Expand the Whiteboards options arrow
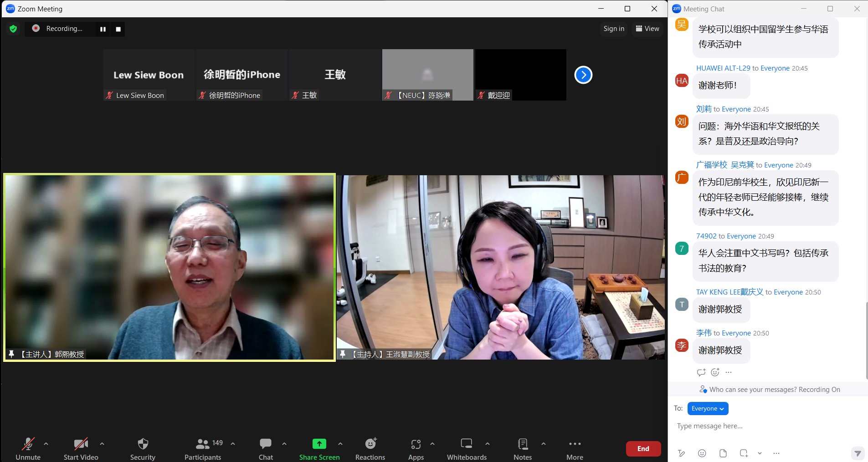The image size is (868, 462). 488,444
